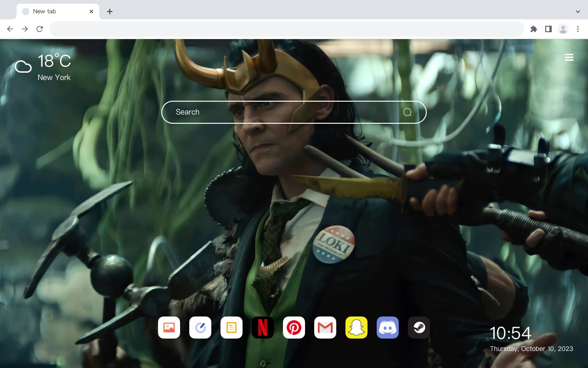The height and width of the screenshot is (368, 588).
Task: Click the cloud weather icon
Action: pyautogui.click(x=23, y=67)
